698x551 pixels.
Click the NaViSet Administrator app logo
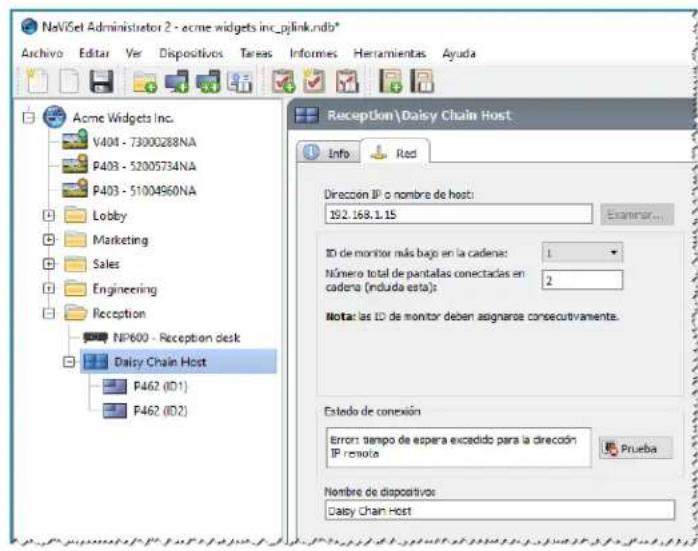pos(29,27)
